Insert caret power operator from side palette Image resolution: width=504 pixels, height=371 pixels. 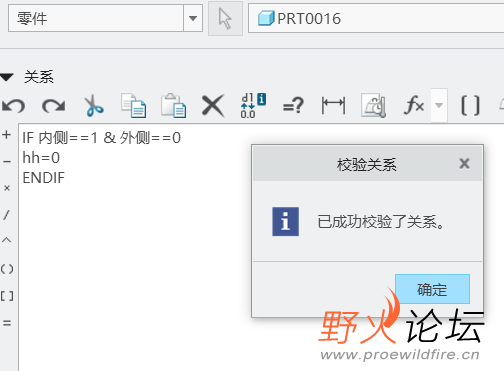[7, 240]
